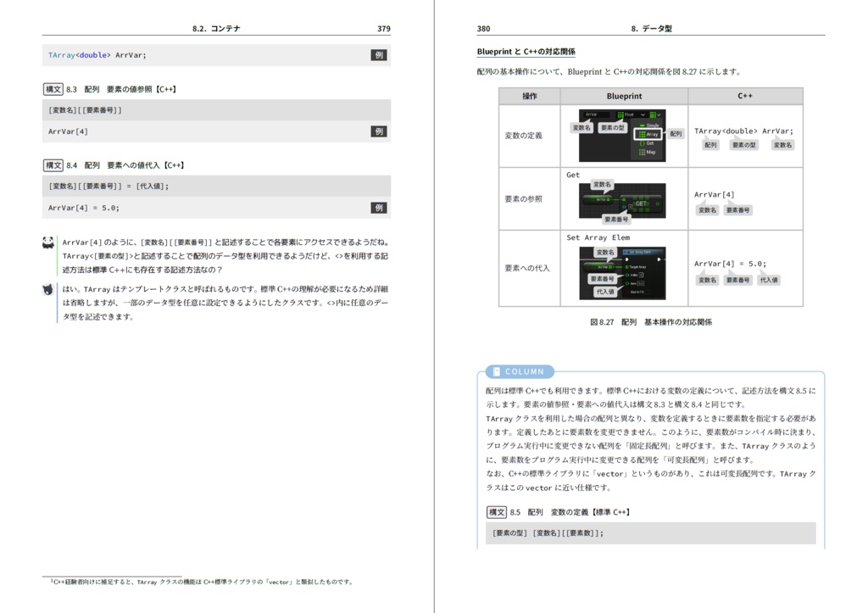Click the Item pin on Set Array Elem
Image resolution: width=868 pixels, height=613 pixels.
pyautogui.click(x=626, y=283)
